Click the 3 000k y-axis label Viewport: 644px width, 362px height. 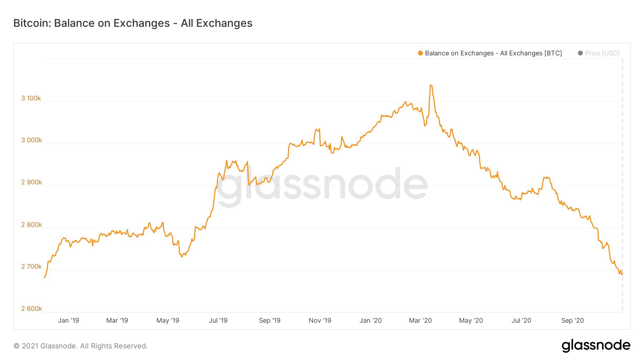point(32,140)
